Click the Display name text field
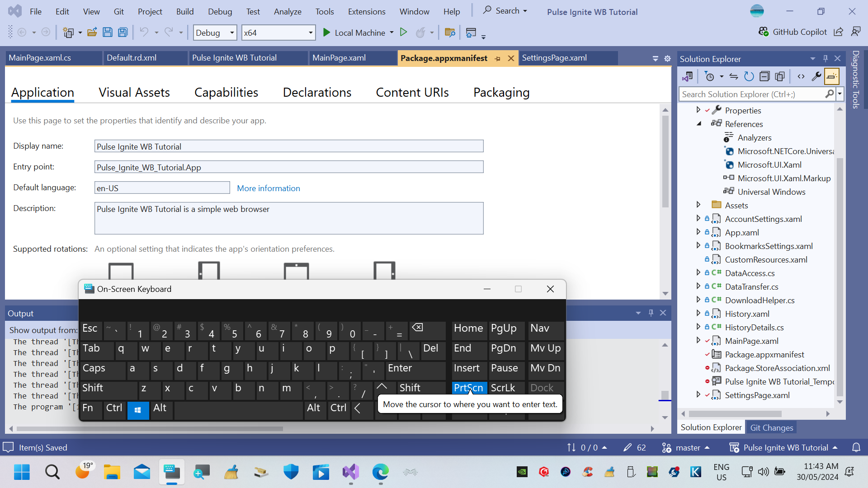Viewport: 868px width, 488px height. point(288,146)
